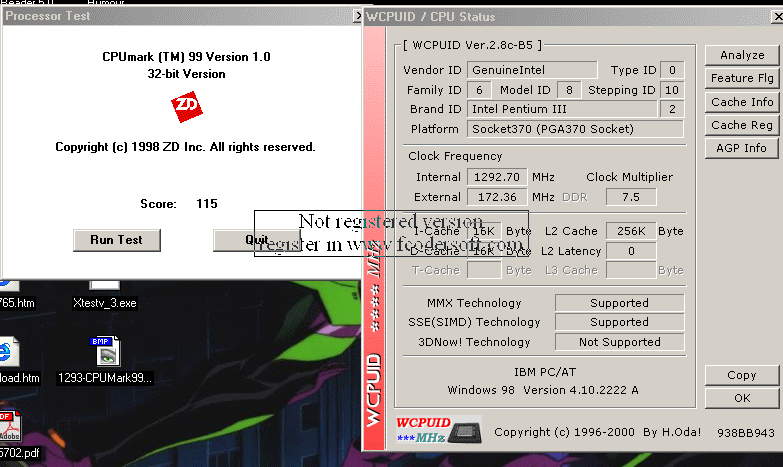The image size is (783, 467).
Task: Click the Vendor ID field GenuineIntel
Action: tap(532, 70)
